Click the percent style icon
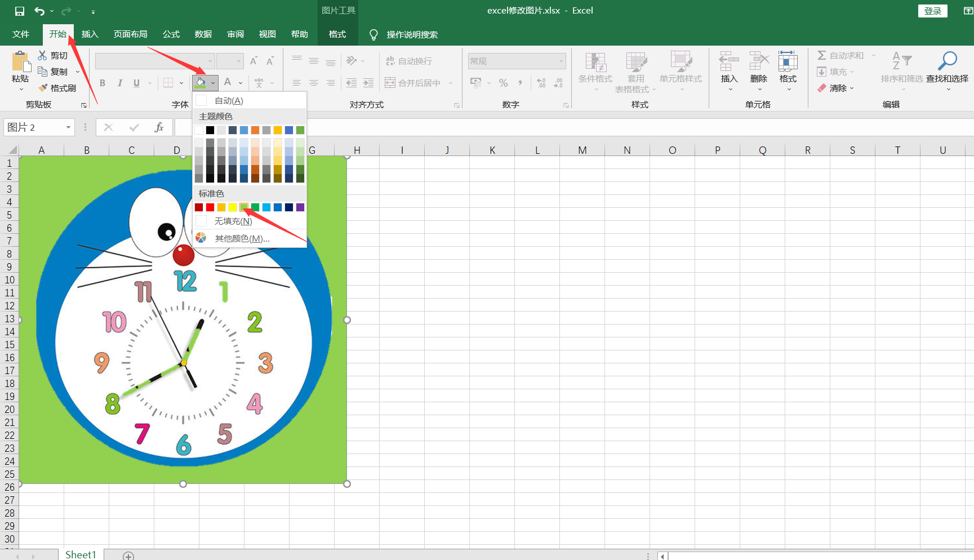Image resolution: width=974 pixels, height=560 pixels. click(503, 83)
